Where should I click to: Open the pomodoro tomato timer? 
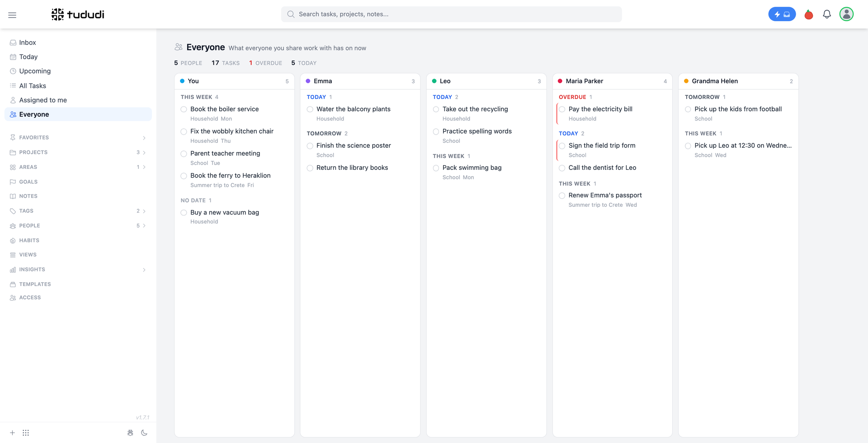pos(809,15)
